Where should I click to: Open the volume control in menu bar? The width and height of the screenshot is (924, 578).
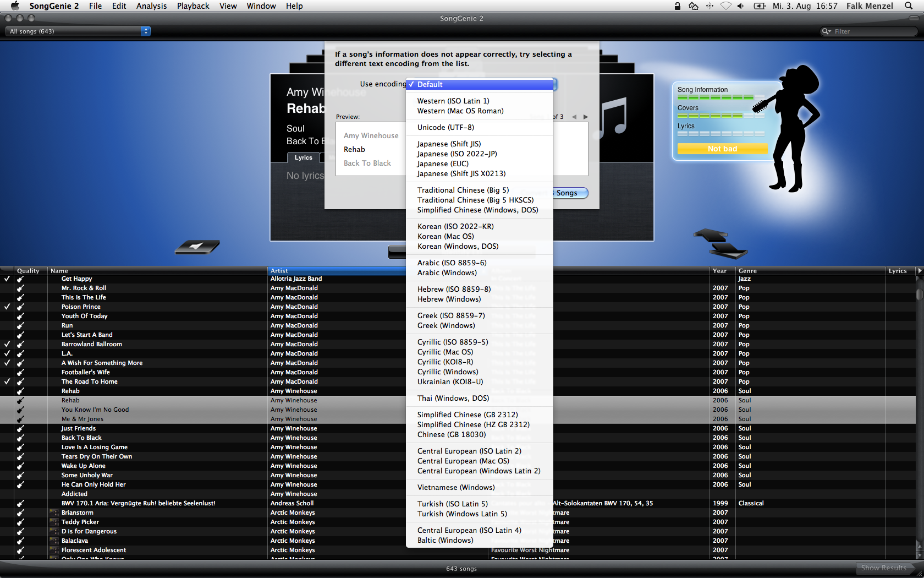tap(740, 6)
